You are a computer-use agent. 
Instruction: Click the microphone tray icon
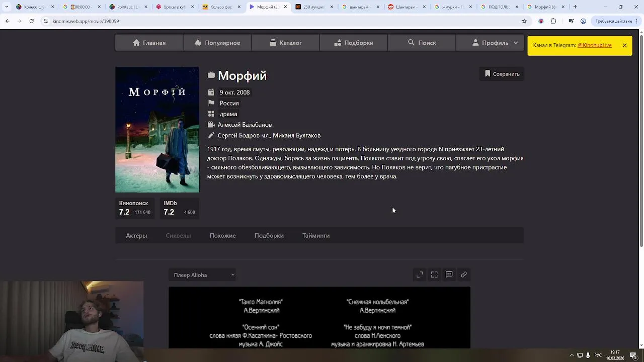(588, 355)
